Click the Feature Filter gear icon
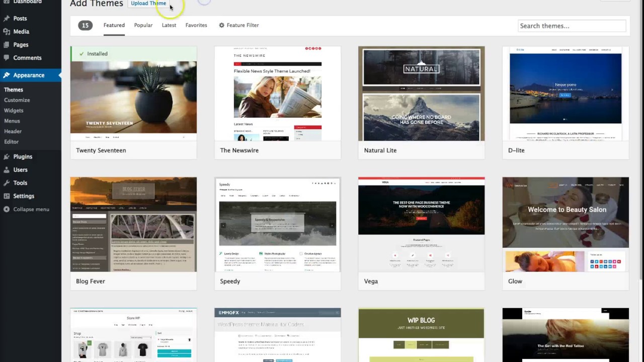The width and height of the screenshot is (644, 362). coord(221,25)
